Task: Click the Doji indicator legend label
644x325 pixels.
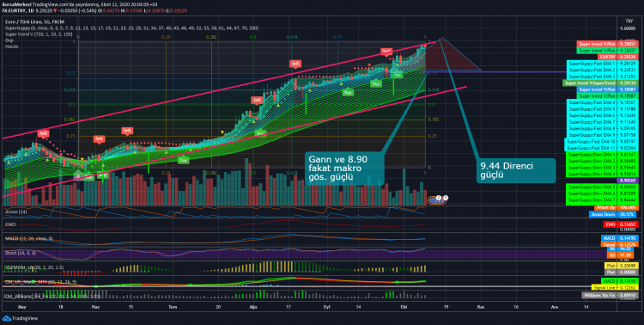Action: pos(9,40)
